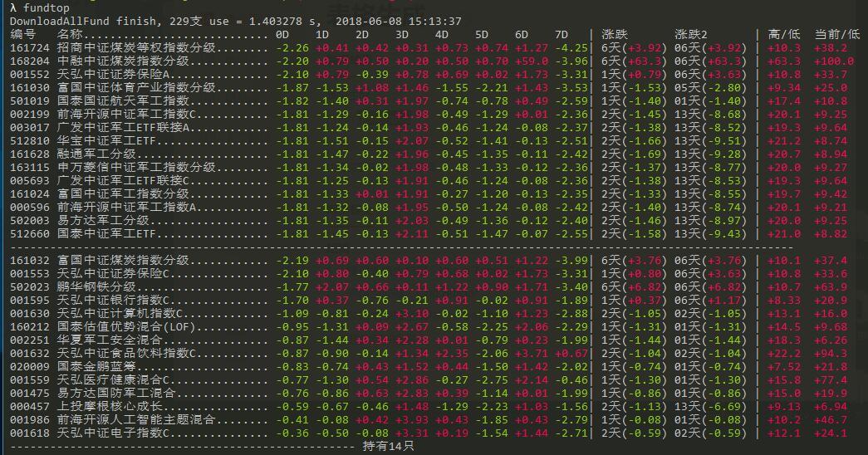Screen dimensions: 868x455
Task: Click 13天(-6.69) in 000457 row
Action: pos(710,407)
